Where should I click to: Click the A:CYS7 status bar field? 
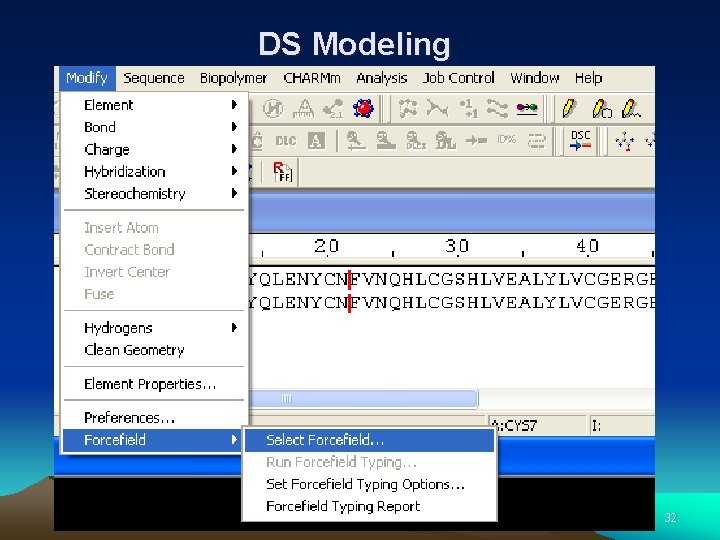coord(536,426)
